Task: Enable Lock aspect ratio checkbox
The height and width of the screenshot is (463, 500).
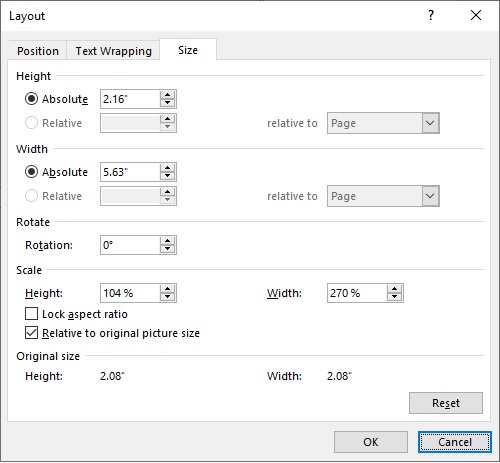Action: (x=31, y=314)
